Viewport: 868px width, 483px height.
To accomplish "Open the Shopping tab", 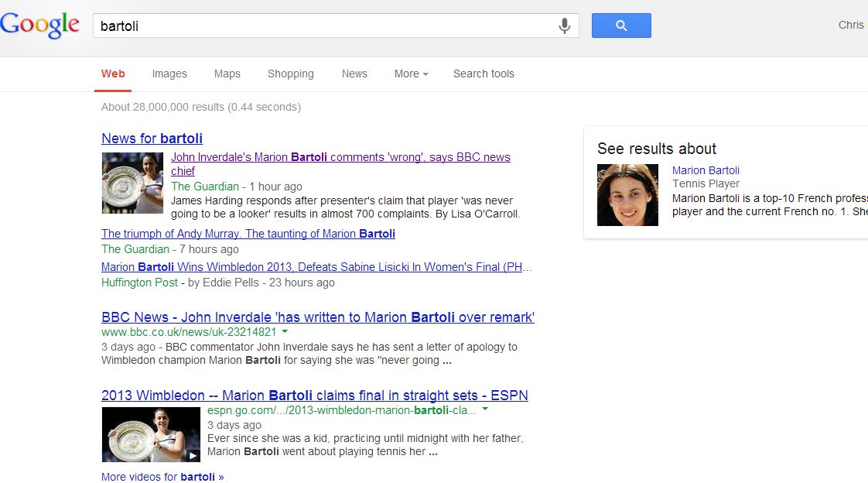I will [291, 74].
